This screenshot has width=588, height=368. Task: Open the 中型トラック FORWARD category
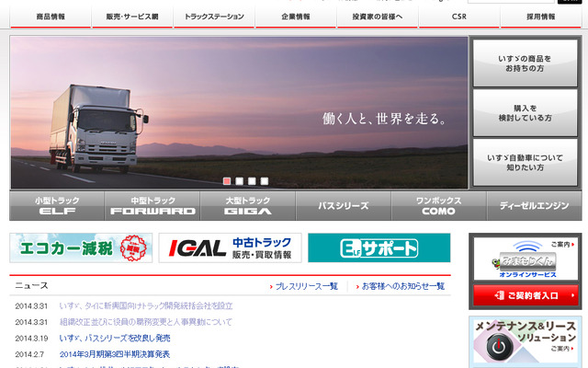click(153, 206)
